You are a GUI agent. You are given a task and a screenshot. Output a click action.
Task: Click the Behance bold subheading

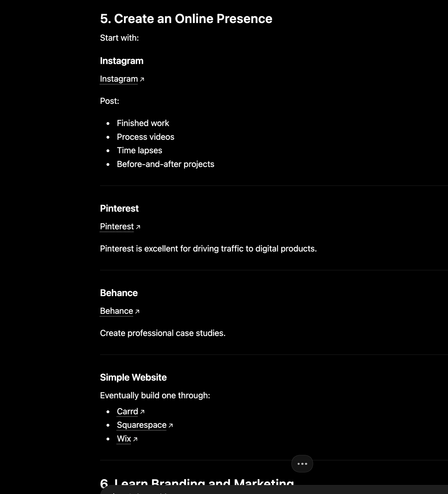point(119,293)
